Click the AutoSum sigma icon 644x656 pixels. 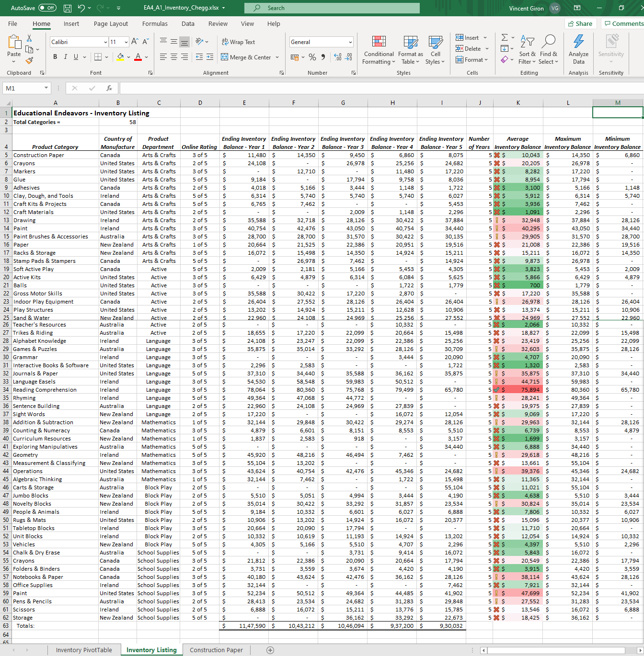(505, 37)
